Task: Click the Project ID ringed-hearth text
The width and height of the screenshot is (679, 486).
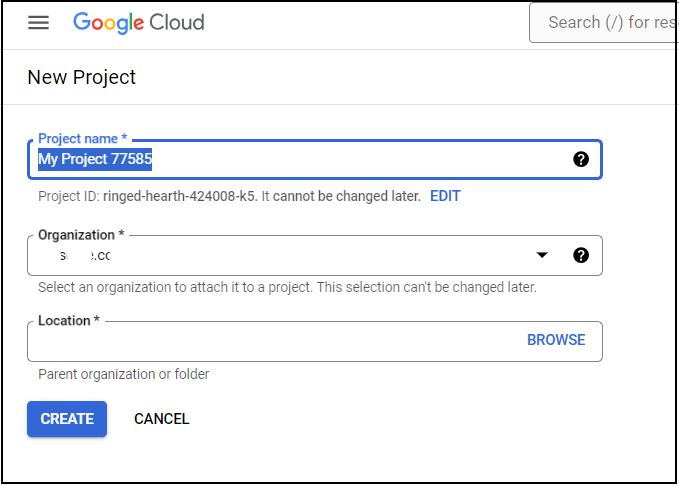Action: click(x=180, y=196)
